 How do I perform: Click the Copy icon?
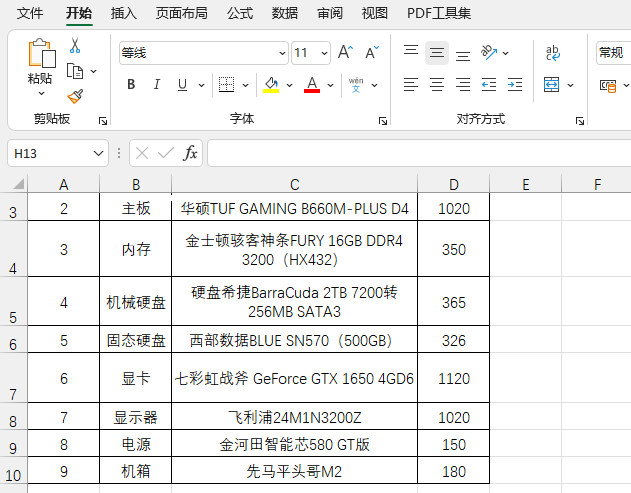[75, 71]
